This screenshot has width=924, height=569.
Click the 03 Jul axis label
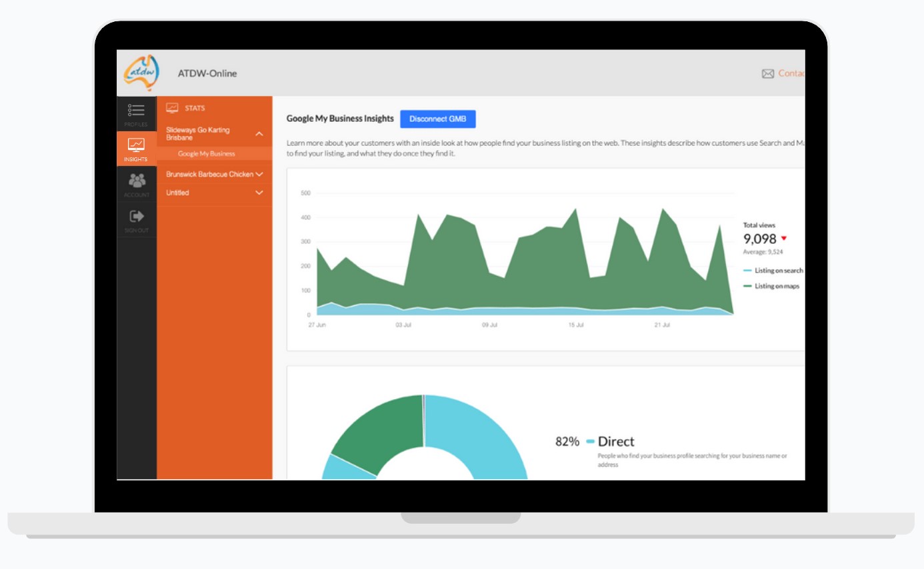point(403,325)
